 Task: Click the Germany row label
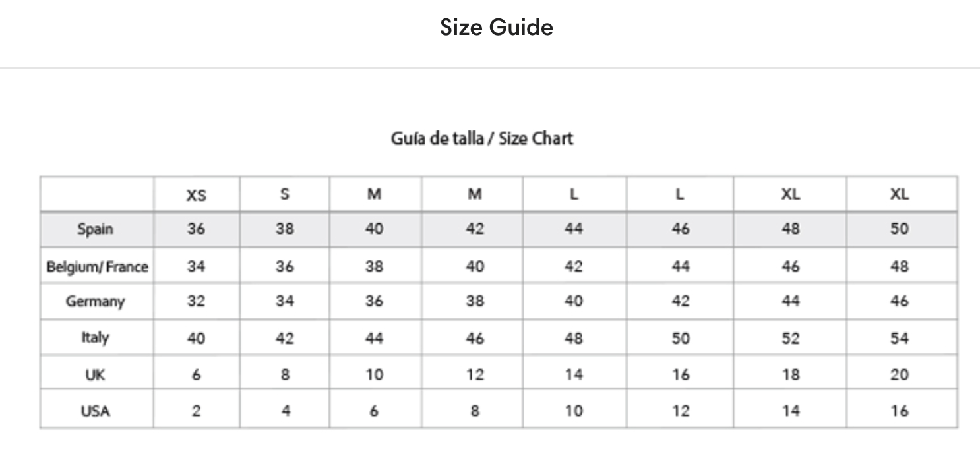[x=96, y=302]
